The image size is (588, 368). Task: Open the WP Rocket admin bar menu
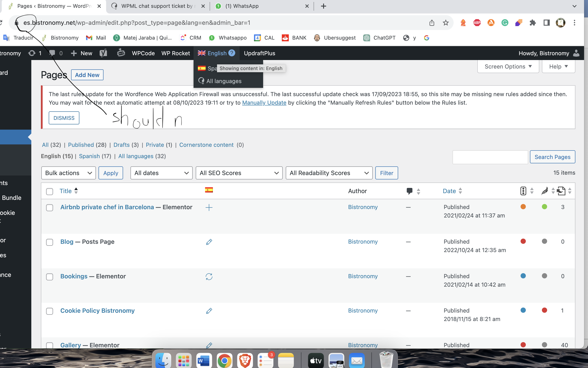point(175,53)
